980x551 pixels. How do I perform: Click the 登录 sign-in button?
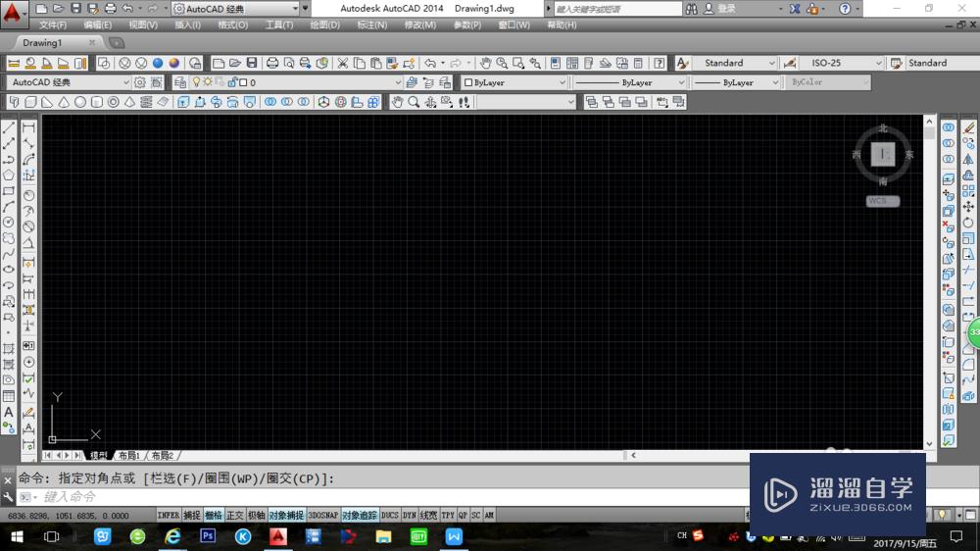(x=726, y=9)
